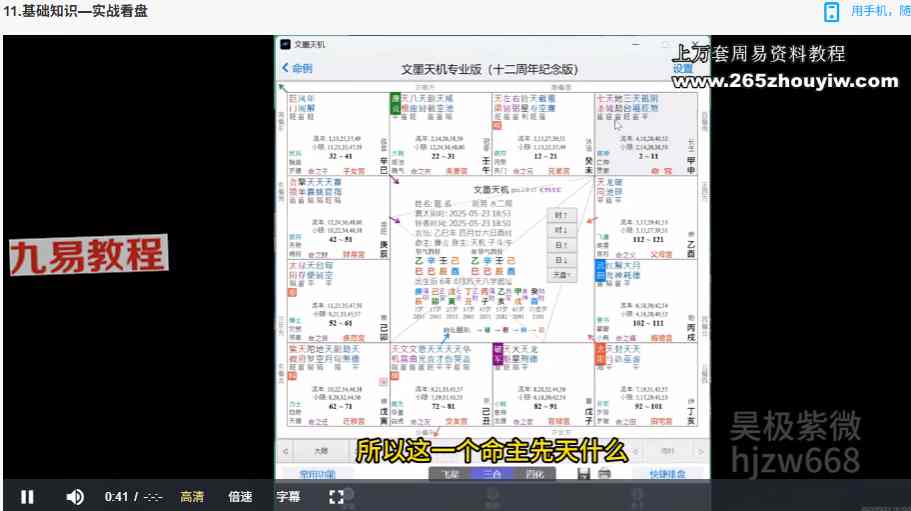Pause the video playback

point(27,496)
